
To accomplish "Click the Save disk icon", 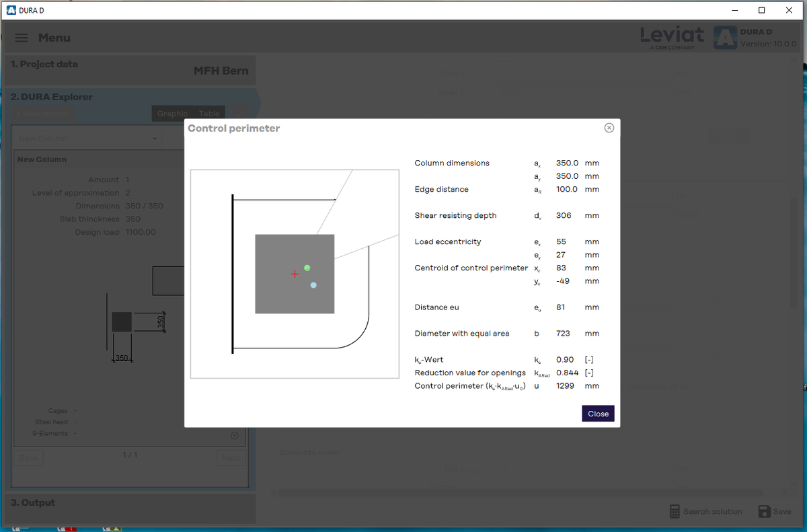I will 764,512.
